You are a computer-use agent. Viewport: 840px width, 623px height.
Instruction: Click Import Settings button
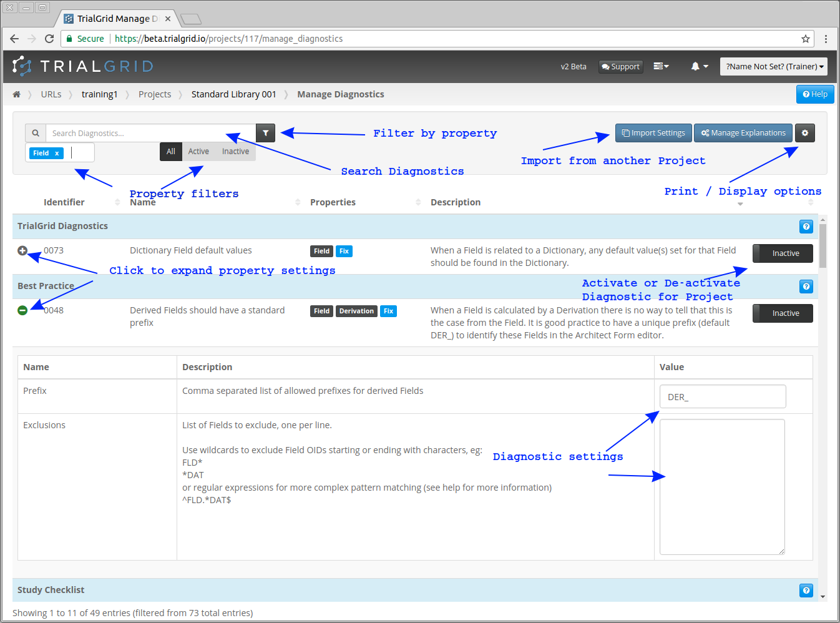pos(653,133)
